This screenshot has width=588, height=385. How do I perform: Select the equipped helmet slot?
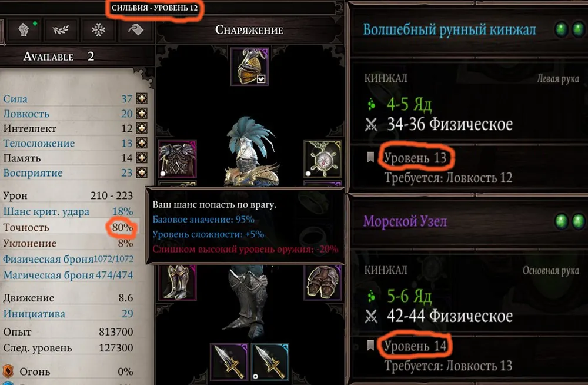[249, 67]
